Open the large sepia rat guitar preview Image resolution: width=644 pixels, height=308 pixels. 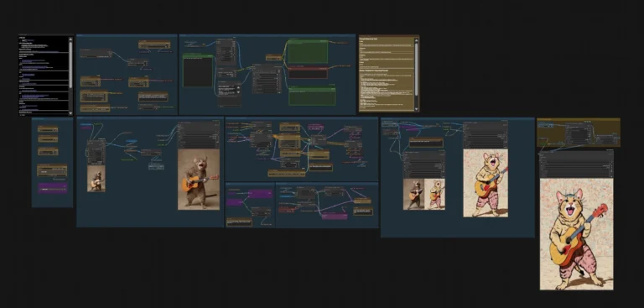point(199,180)
